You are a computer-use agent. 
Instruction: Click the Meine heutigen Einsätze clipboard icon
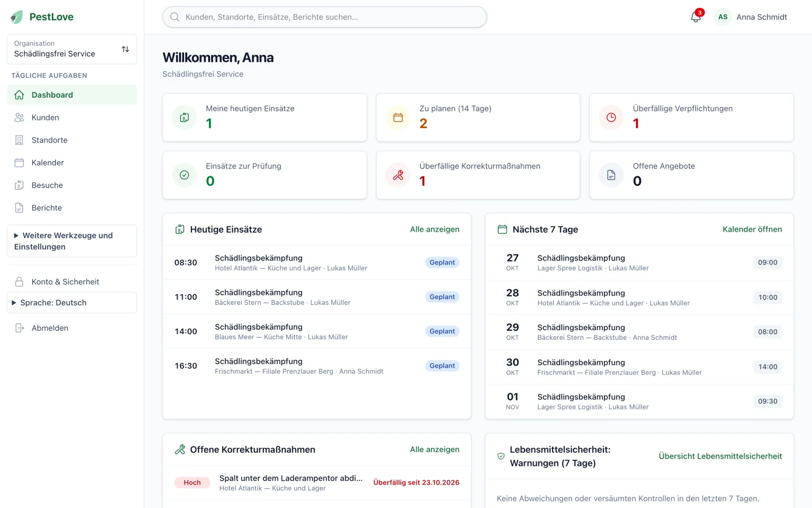pyautogui.click(x=185, y=117)
